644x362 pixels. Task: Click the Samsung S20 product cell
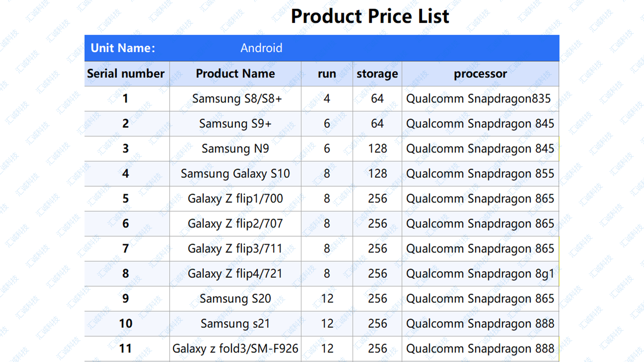point(235,299)
